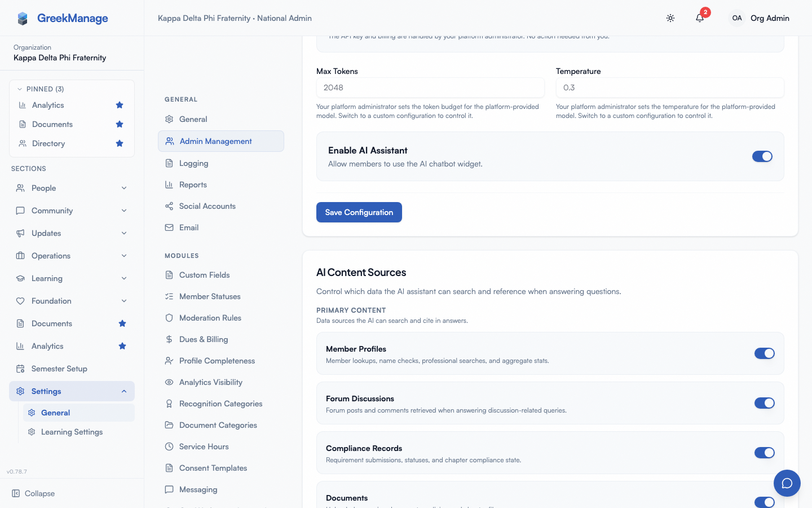This screenshot has height=508, width=812.
Task: Toggle Documents content source switch
Action: click(x=765, y=502)
